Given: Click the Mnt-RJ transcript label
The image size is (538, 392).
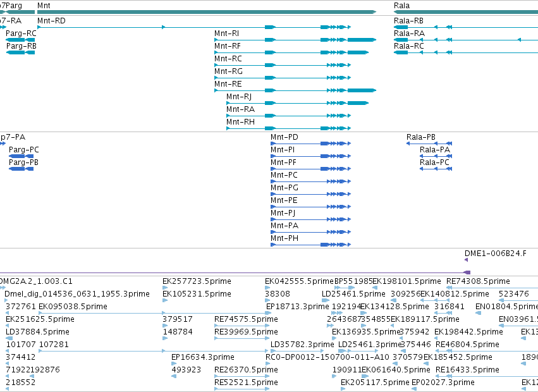Looking at the screenshot, I should 239,97.
